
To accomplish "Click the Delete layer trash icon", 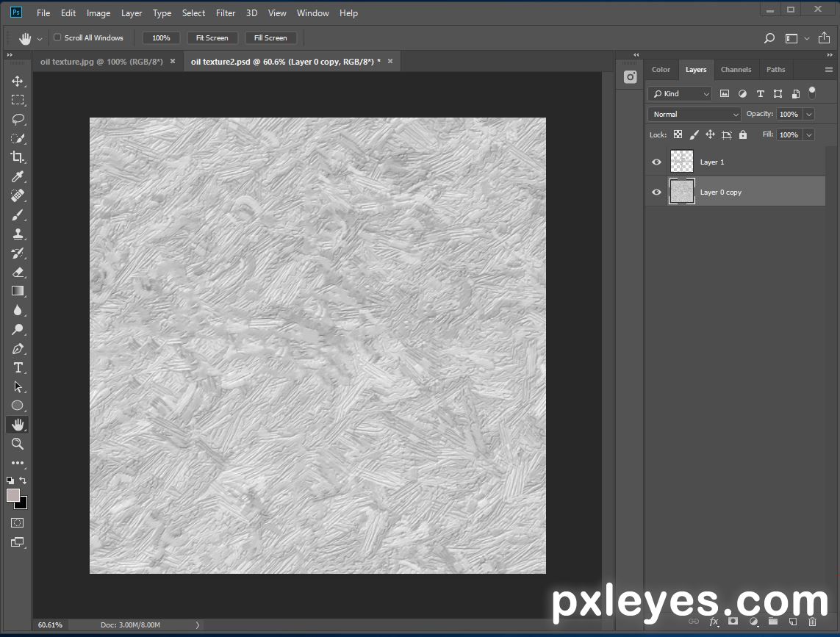I will pyautogui.click(x=812, y=622).
